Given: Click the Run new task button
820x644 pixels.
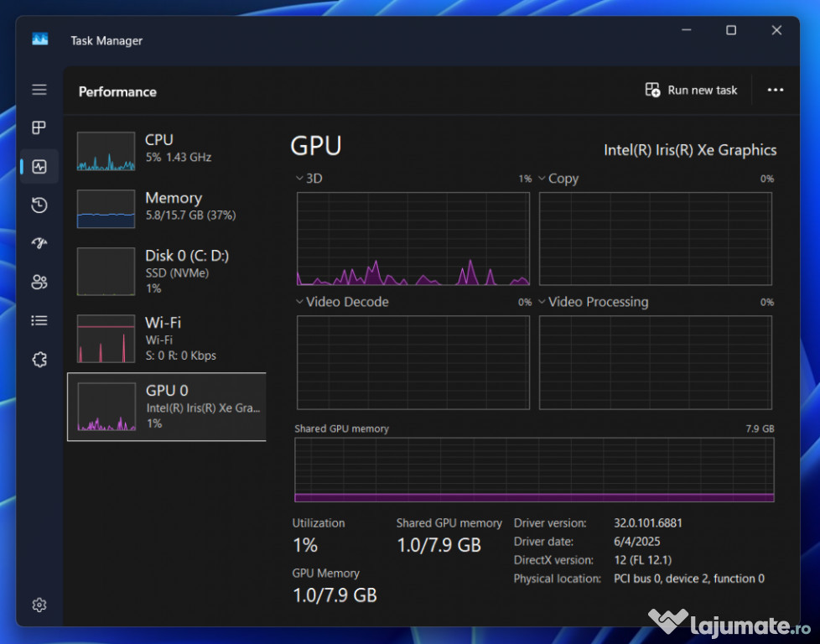Looking at the screenshot, I should tap(691, 91).
